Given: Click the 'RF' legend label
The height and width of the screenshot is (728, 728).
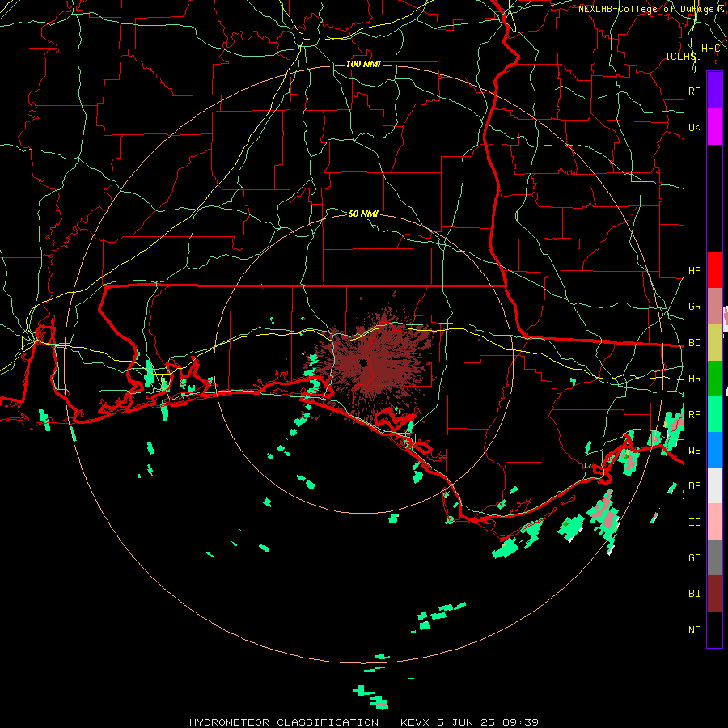Looking at the screenshot, I should [x=694, y=91].
